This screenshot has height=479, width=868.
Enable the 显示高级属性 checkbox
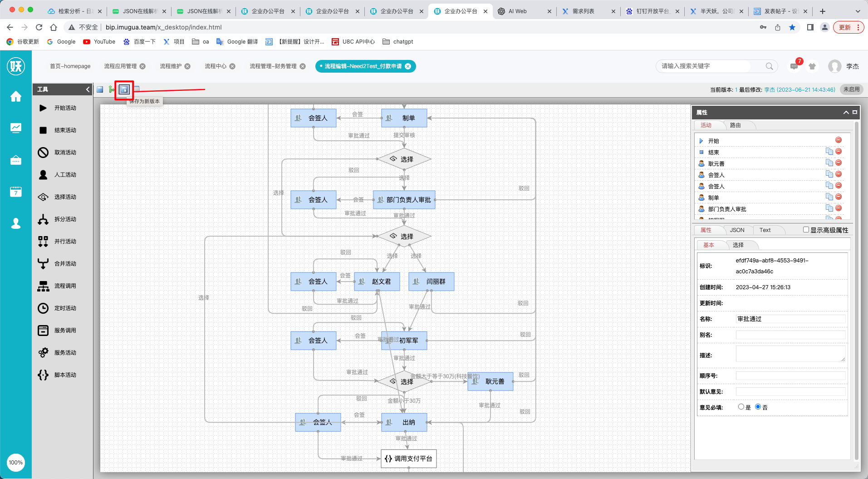pos(806,230)
